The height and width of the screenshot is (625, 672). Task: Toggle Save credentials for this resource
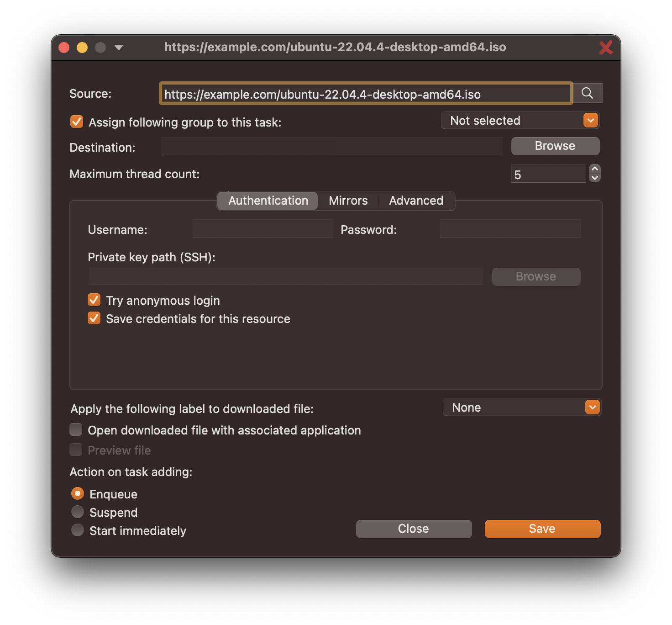94,318
